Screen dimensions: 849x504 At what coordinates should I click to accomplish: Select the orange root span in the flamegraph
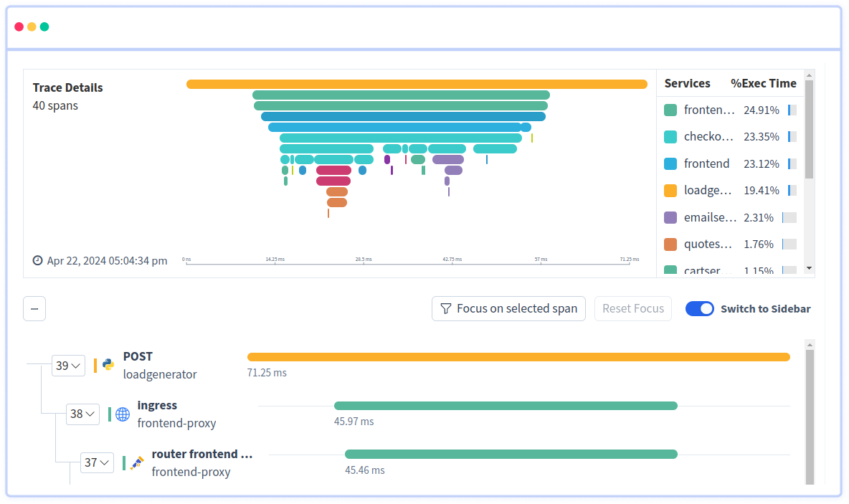pos(416,84)
